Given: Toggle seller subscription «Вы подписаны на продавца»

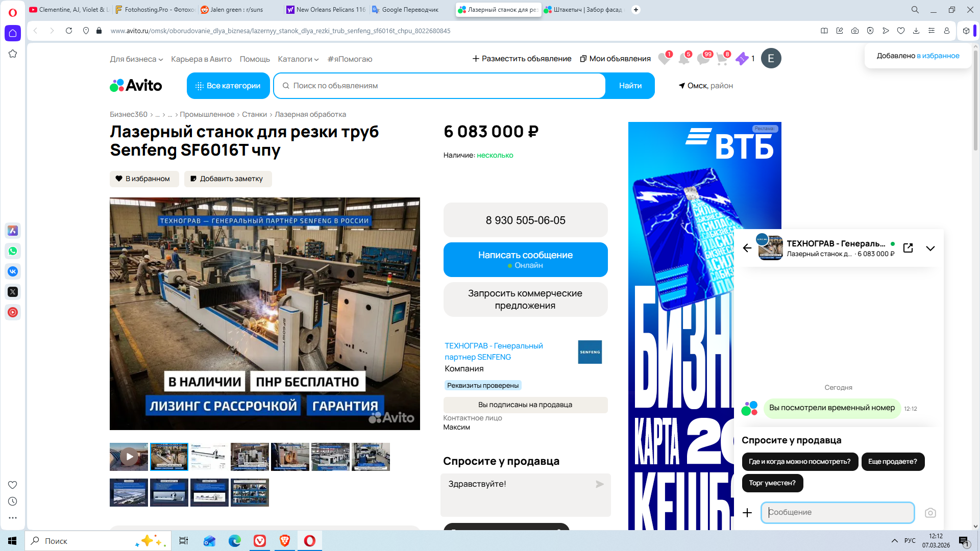Looking at the screenshot, I should tap(525, 405).
